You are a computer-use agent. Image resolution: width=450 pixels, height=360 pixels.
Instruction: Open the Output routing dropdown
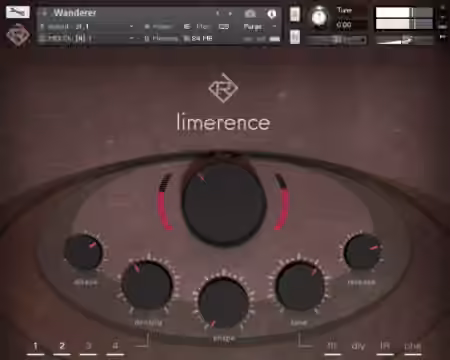click(87, 26)
